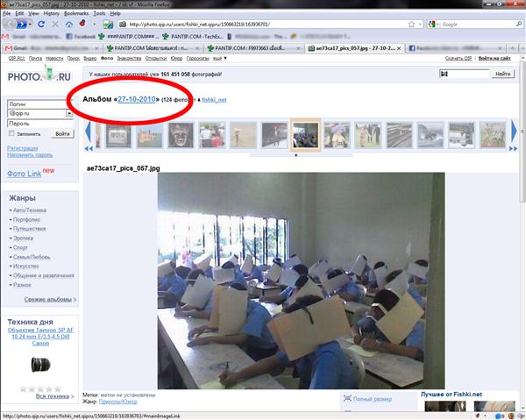Open the PANTIP.COM - TechEx bookmark
The image size is (526, 420).
click(193, 36)
